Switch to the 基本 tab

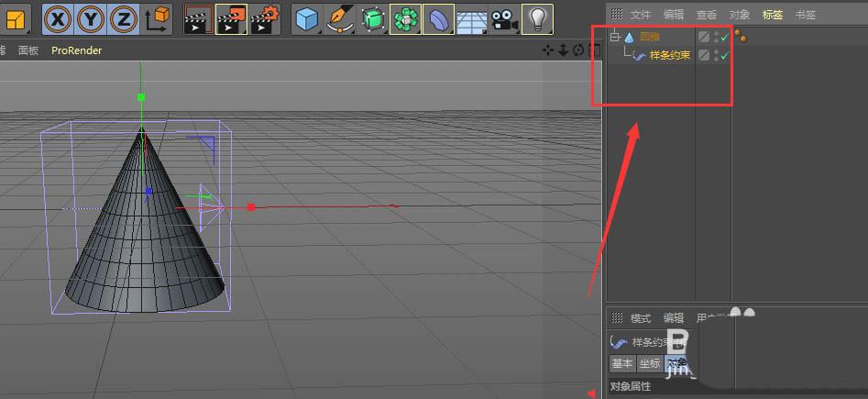(x=622, y=363)
